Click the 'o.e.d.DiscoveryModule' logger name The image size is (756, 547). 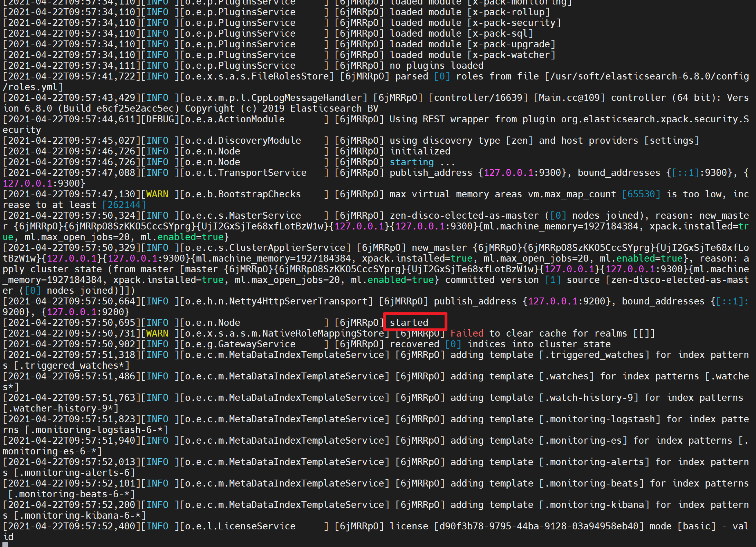pos(243,141)
